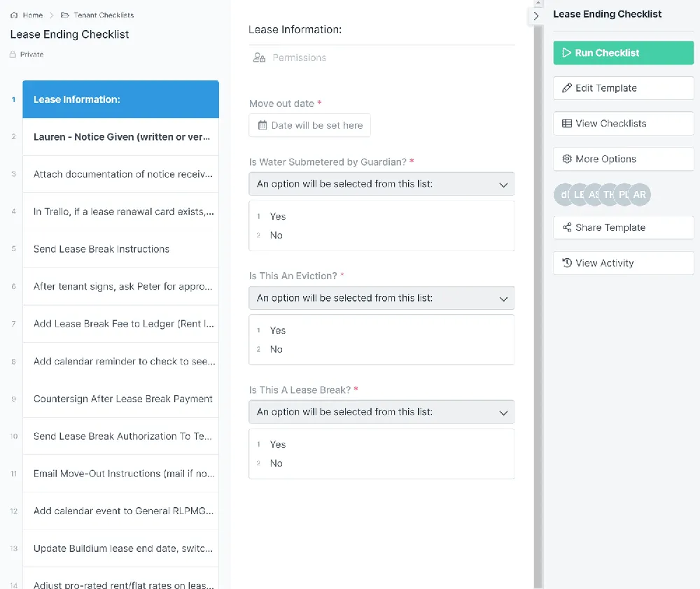Choose Yes under Water Submetered by Guardian
The image size is (700, 589).
[277, 216]
